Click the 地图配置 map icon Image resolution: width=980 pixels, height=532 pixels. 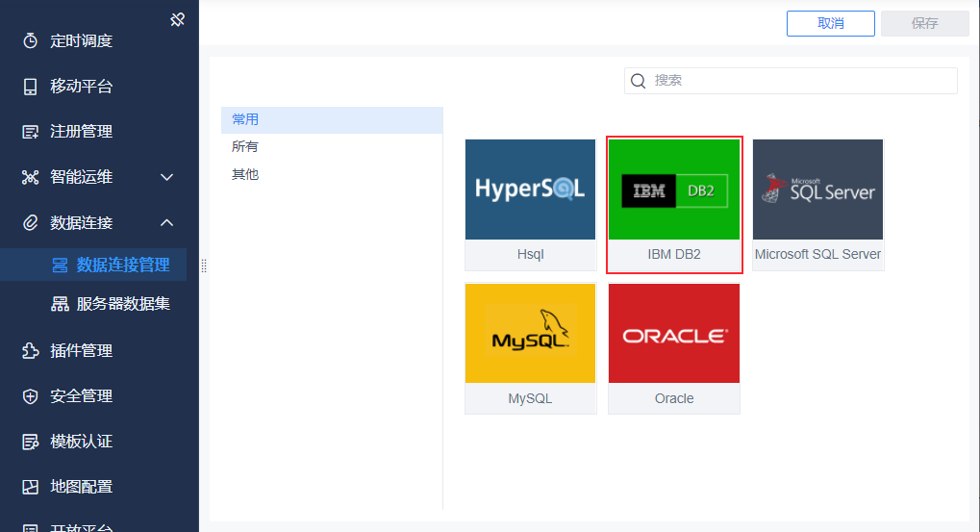pyautogui.click(x=30, y=487)
